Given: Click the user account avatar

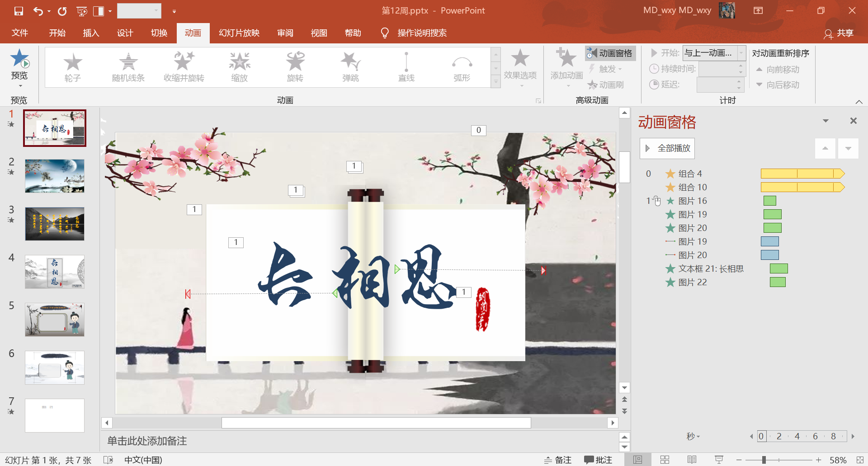Looking at the screenshot, I should [x=726, y=10].
